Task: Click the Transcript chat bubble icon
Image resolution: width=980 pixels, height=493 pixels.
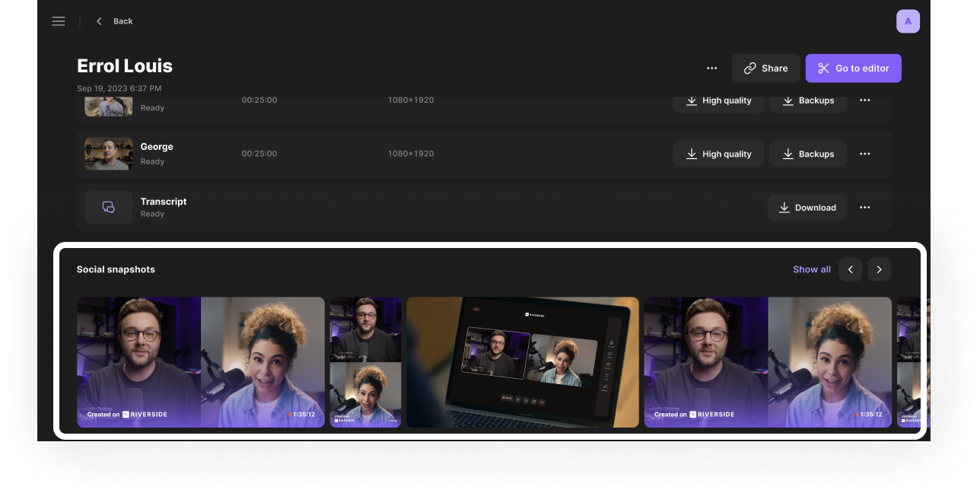Action: coord(108,208)
